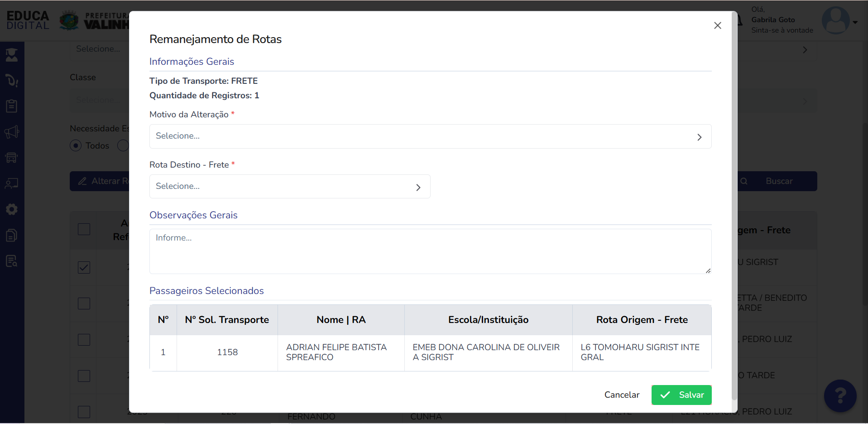Click the checkmark icon on Salvar

(x=665, y=395)
